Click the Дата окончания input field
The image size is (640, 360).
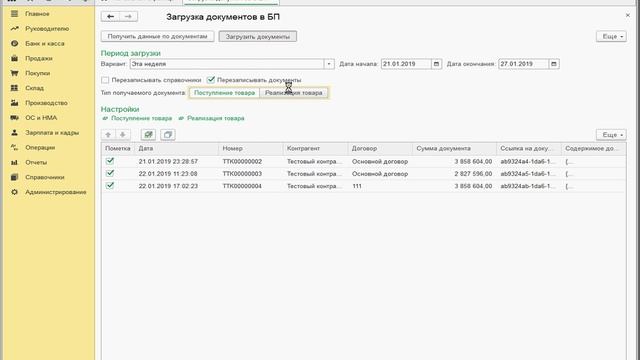[x=524, y=64]
